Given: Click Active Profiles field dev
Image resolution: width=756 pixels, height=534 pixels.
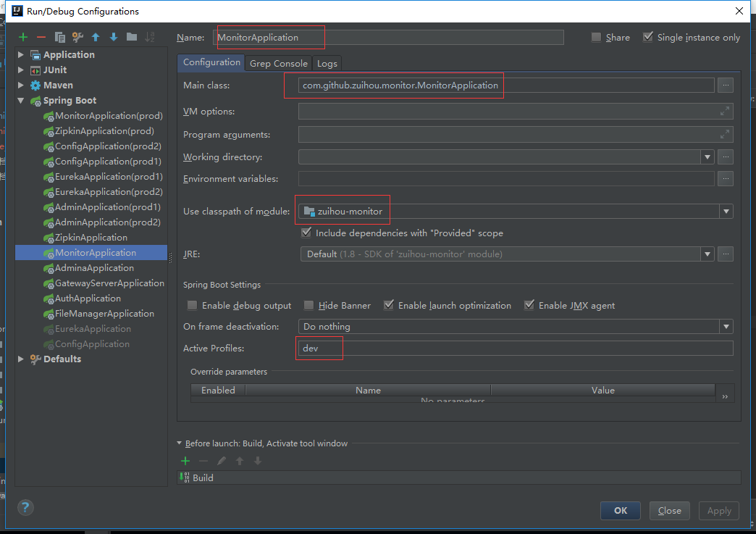Looking at the screenshot, I should pos(516,348).
